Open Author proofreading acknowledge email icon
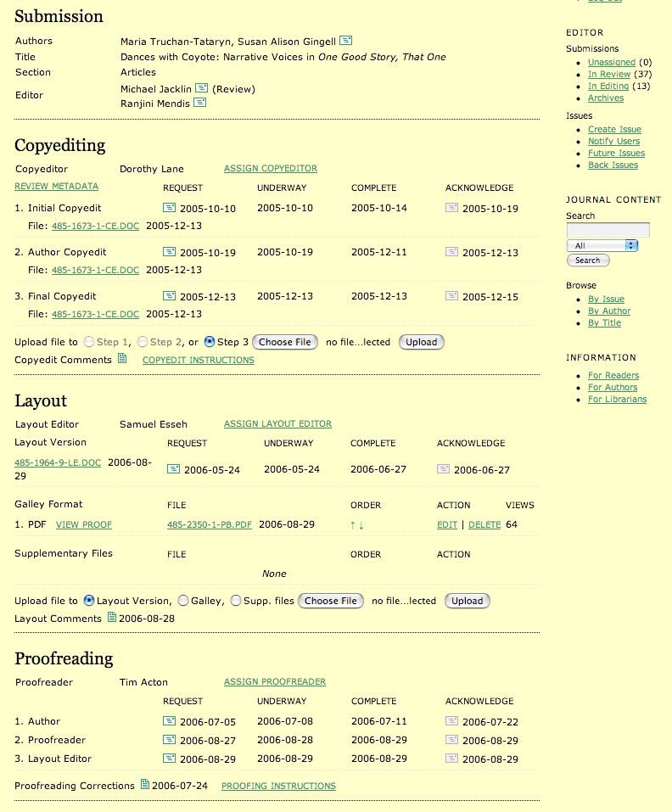672x812 pixels. tap(452, 721)
